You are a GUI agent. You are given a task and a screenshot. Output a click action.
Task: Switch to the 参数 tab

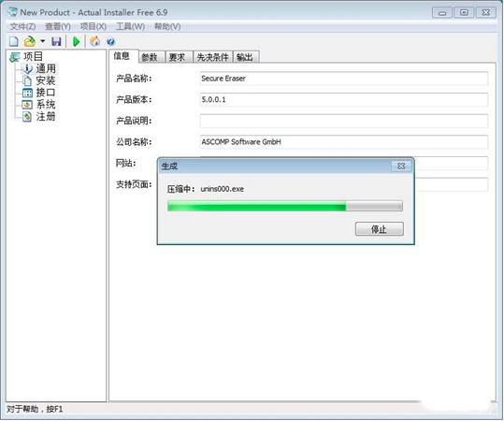pos(151,57)
